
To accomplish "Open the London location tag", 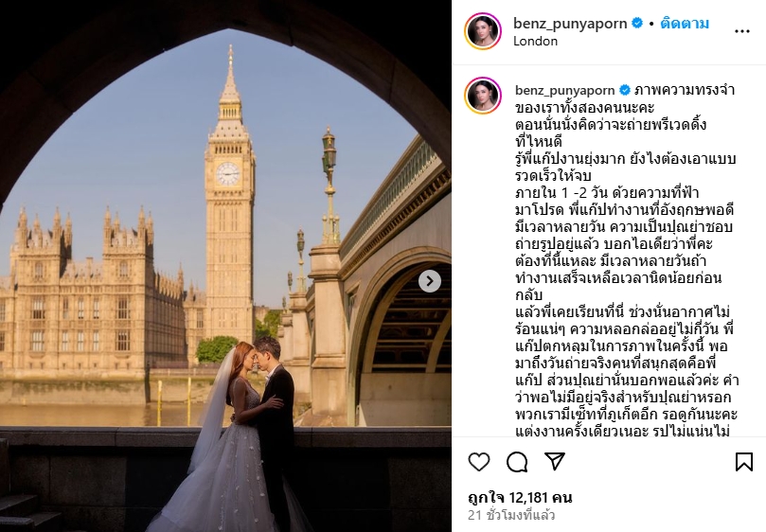I will click(x=535, y=41).
